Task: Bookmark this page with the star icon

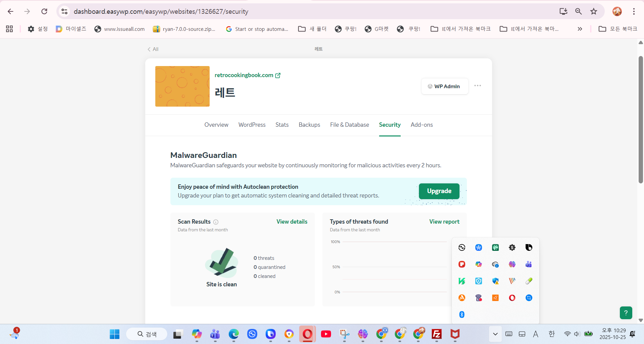Action: 594,11
